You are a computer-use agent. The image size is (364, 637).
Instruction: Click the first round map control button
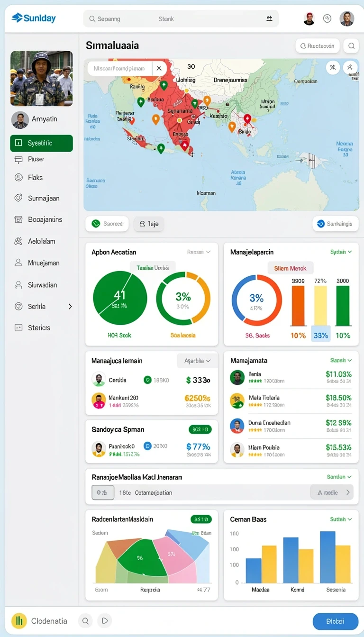[x=333, y=67]
